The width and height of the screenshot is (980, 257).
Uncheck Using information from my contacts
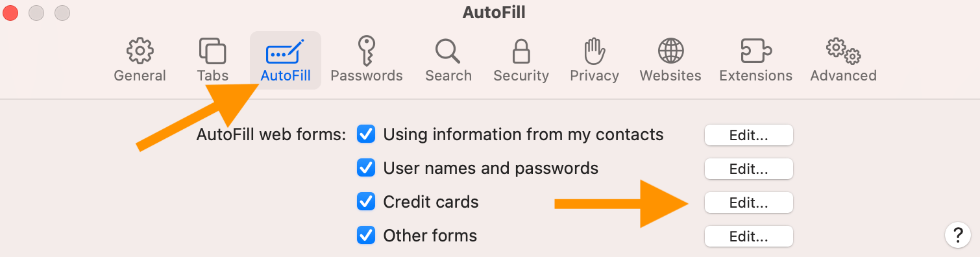click(366, 134)
